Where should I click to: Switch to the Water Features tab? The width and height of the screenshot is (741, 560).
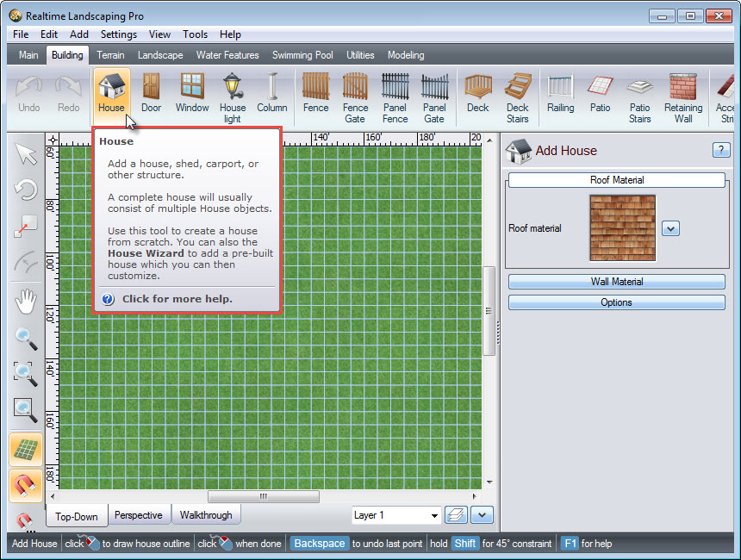pos(227,55)
